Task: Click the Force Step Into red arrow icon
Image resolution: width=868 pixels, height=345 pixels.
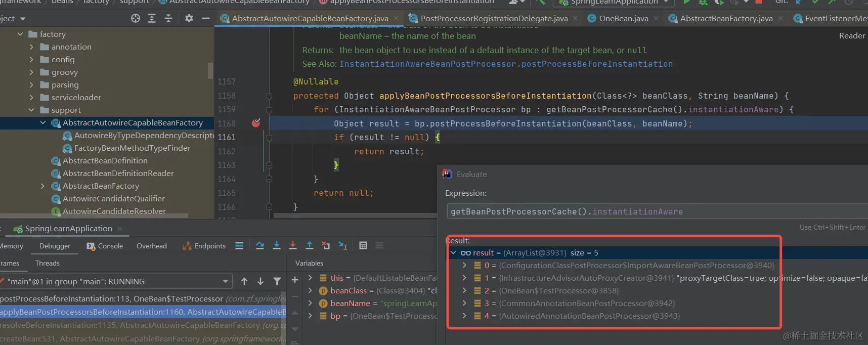Action: [x=293, y=246]
